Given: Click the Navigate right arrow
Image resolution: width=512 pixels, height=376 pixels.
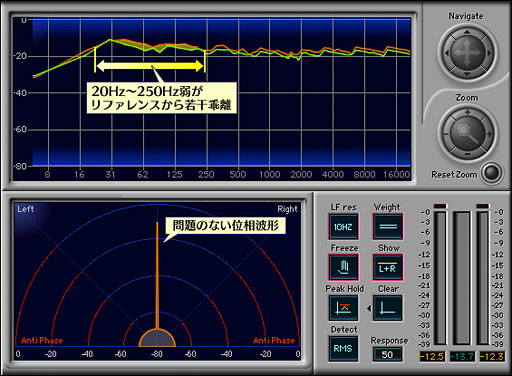Looking at the screenshot, I should [489, 53].
